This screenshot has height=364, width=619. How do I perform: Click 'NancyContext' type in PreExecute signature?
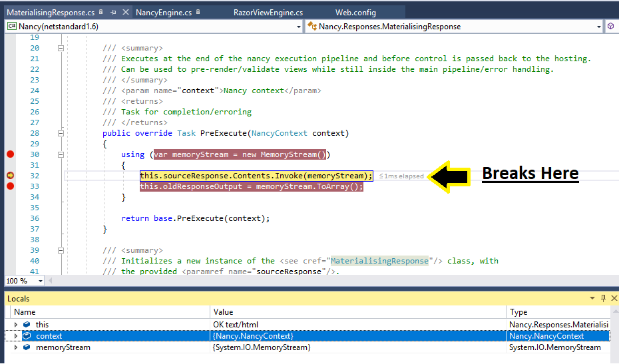point(279,134)
